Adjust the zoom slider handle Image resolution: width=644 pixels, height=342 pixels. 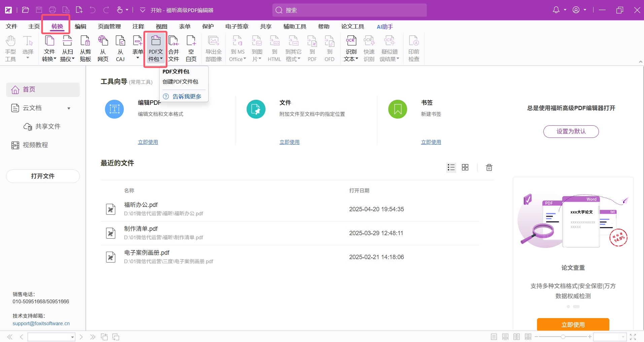click(x=563, y=337)
